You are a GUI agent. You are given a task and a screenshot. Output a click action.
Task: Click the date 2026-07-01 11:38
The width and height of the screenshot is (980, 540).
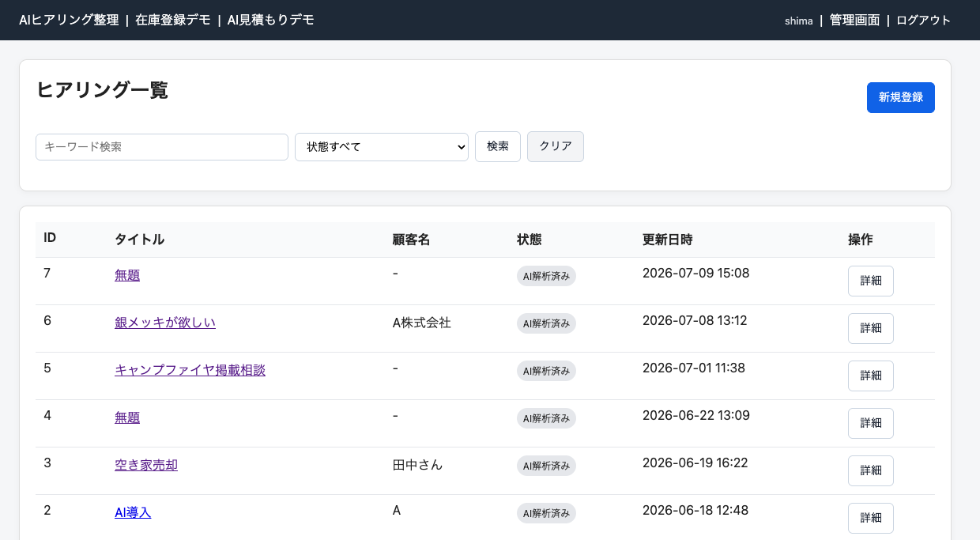coord(694,368)
